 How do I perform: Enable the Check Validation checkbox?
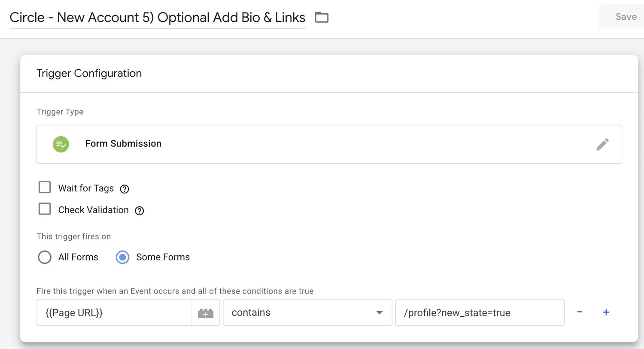point(45,209)
